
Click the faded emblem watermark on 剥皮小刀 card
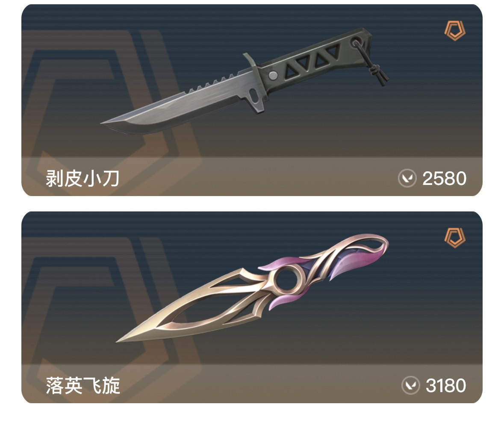[109, 112]
